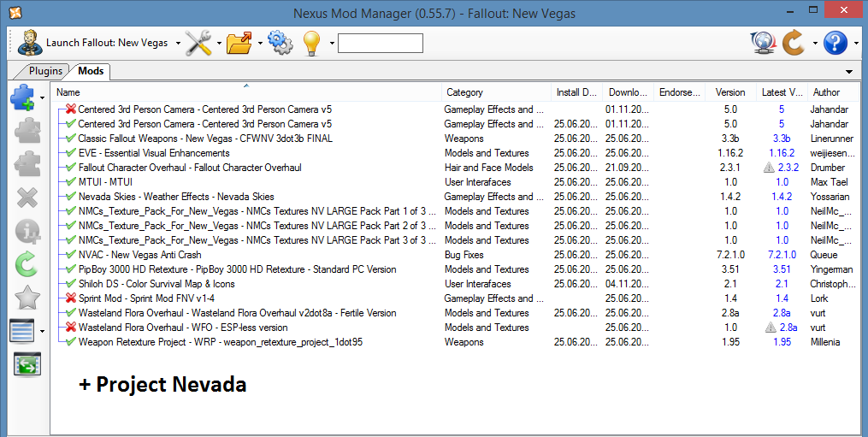
Task: Select the Mods tab
Action: point(91,71)
